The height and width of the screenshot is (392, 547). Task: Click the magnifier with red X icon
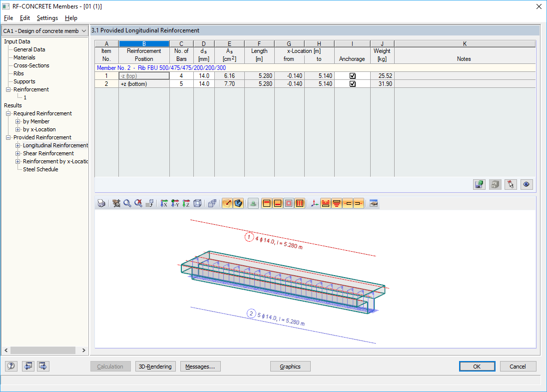pyautogui.click(x=138, y=203)
